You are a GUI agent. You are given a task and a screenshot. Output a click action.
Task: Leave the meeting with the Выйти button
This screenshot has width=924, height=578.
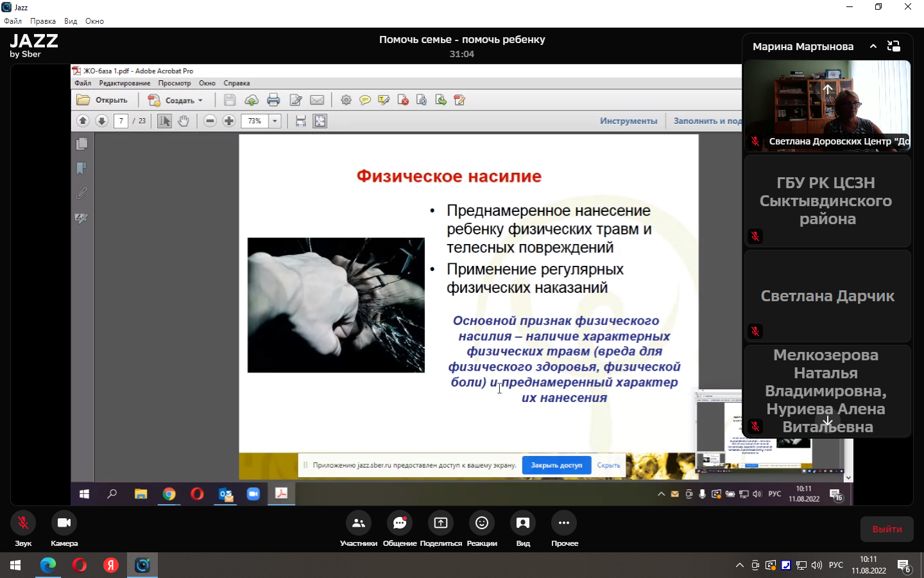tap(887, 529)
